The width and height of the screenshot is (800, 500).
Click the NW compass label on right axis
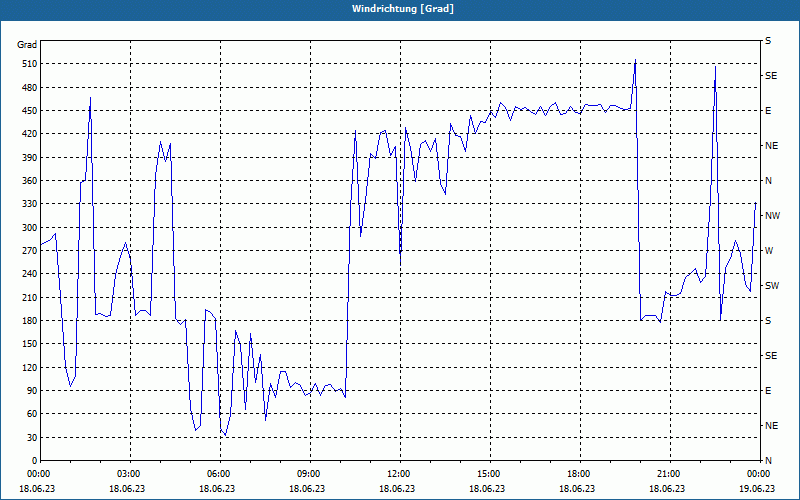pos(772,216)
